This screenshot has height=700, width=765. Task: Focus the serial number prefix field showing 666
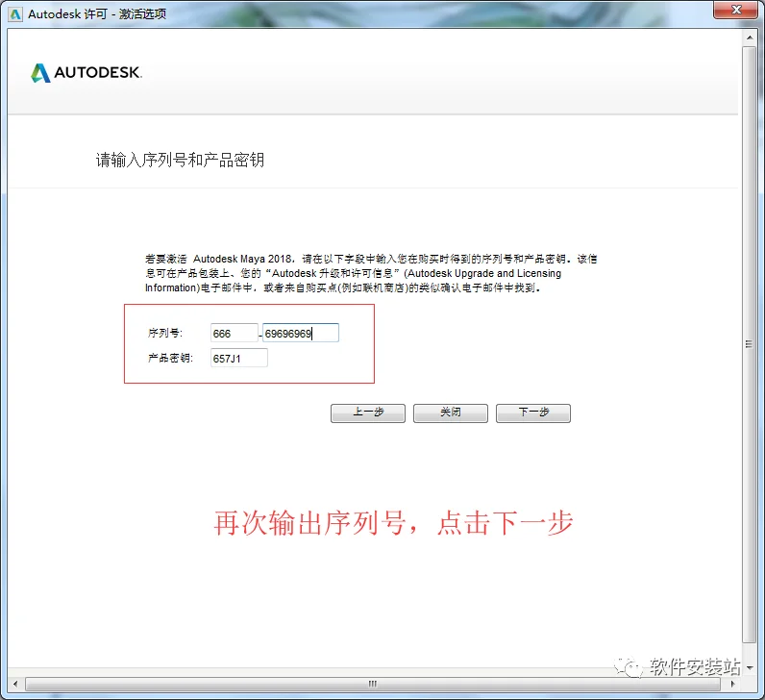coord(234,333)
